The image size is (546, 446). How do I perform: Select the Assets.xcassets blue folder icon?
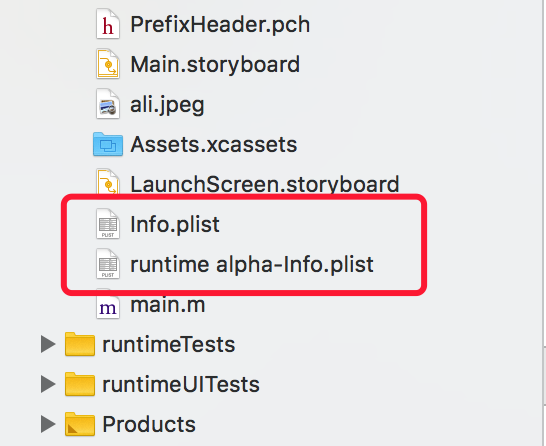[x=108, y=144]
